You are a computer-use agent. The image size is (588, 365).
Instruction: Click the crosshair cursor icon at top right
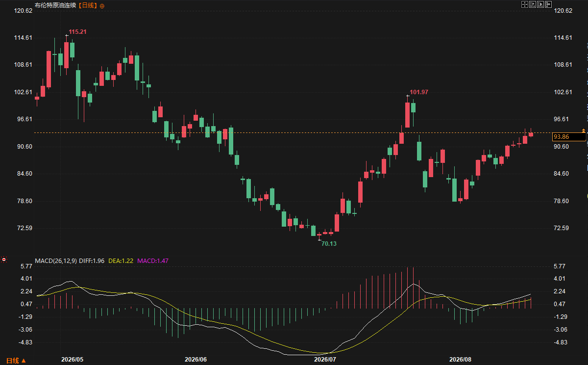[x=524, y=4]
